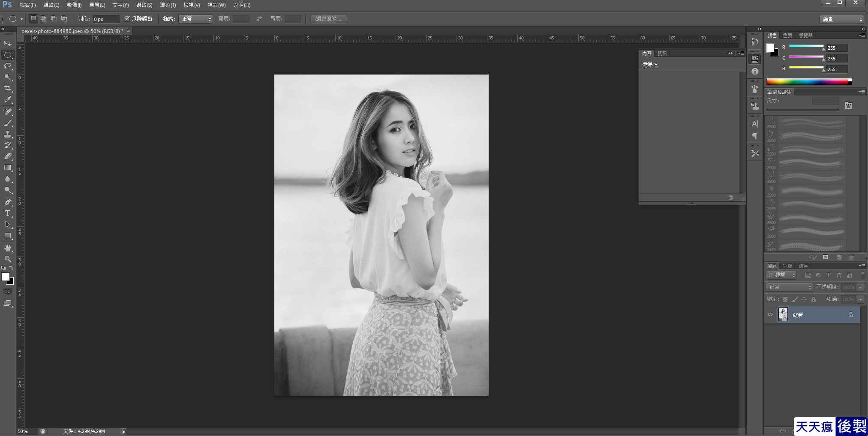Select the Magic Wand tool

8,77
